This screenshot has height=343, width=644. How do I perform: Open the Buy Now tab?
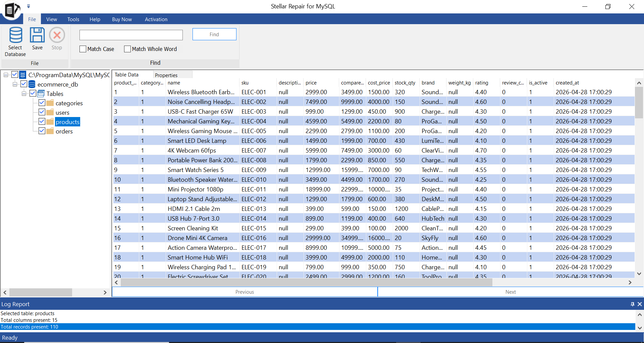coord(122,19)
